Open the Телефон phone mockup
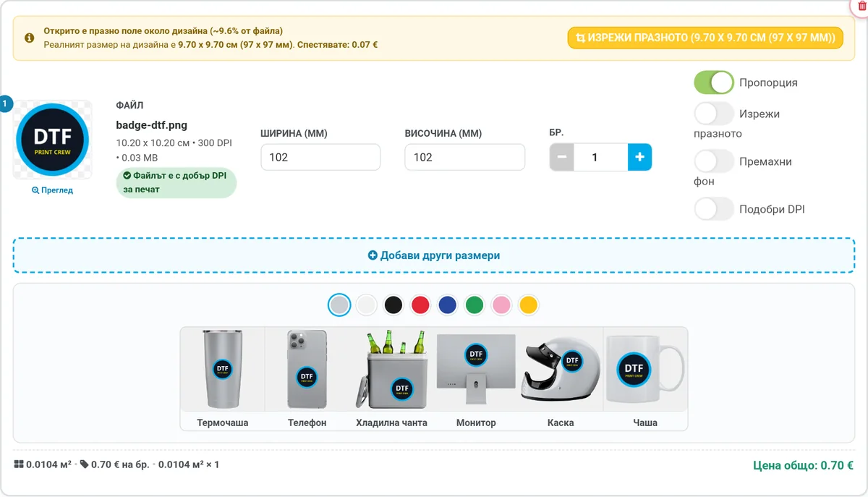Viewport: 868px width, 497px height. pos(307,378)
